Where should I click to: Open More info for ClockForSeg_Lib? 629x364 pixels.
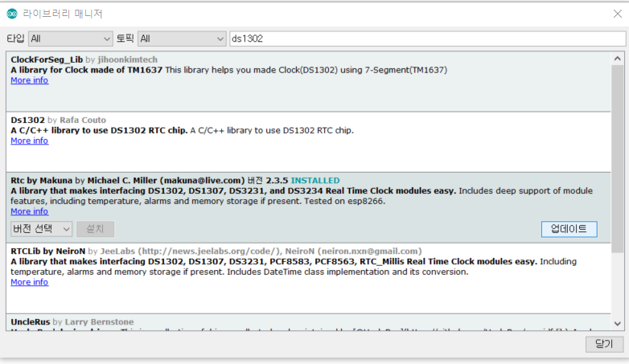(x=29, y=80)
